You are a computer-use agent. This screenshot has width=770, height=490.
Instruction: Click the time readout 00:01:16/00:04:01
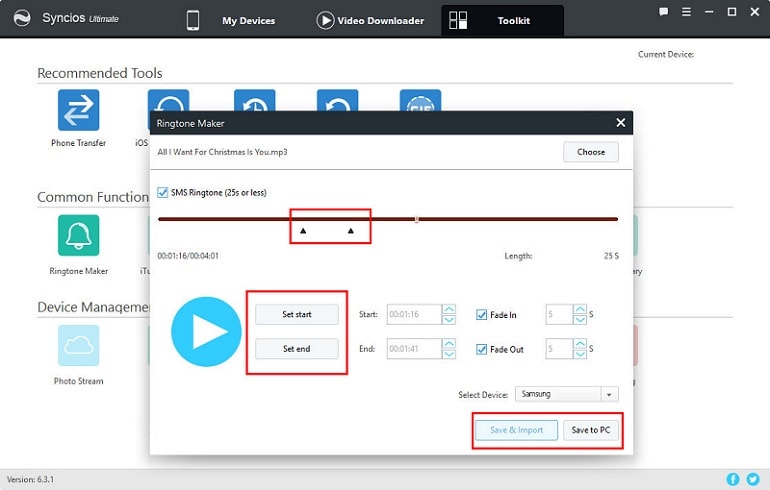pyautogui.click(x=188, y=256)
